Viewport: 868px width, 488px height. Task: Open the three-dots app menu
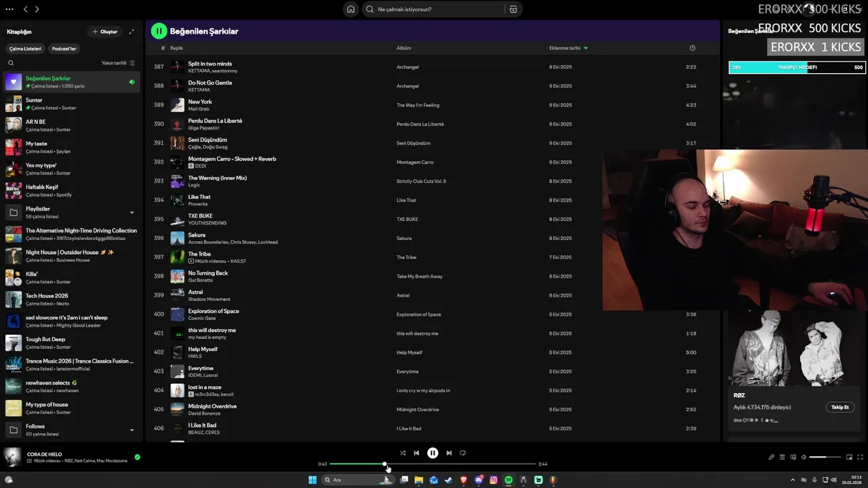pyautogui.click(x=9, y=9)
